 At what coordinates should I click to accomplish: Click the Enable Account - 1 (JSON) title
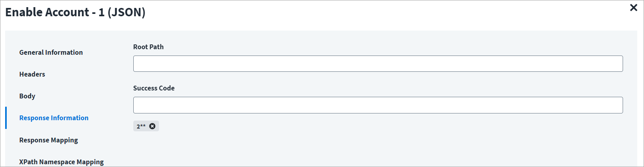(75, 12)
